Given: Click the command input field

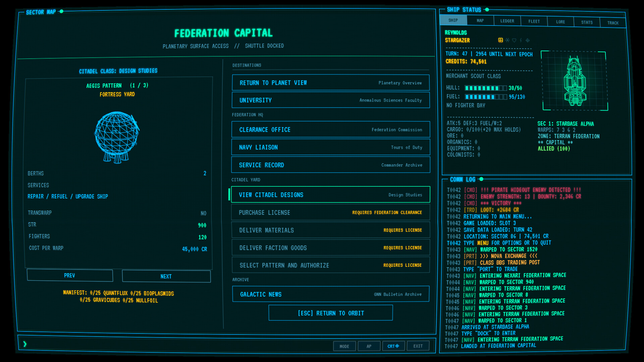Looking at the screenshot, I should [x=178, y=345].
